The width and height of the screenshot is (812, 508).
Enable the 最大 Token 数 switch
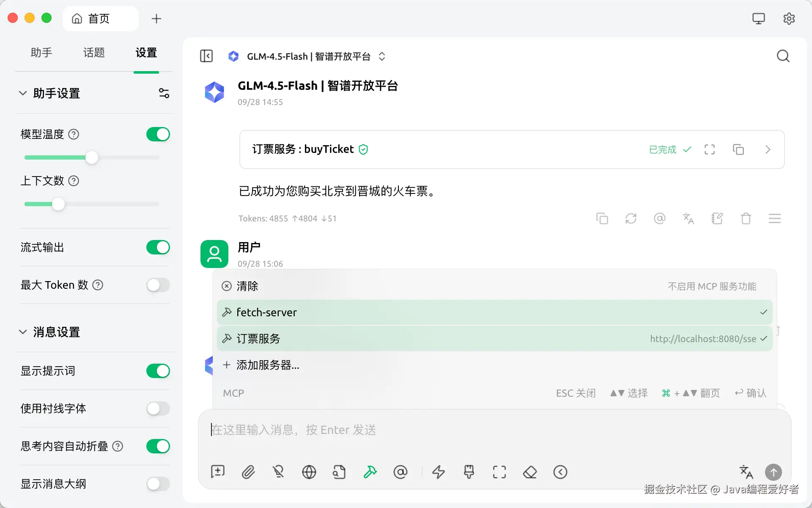(158, 285)
